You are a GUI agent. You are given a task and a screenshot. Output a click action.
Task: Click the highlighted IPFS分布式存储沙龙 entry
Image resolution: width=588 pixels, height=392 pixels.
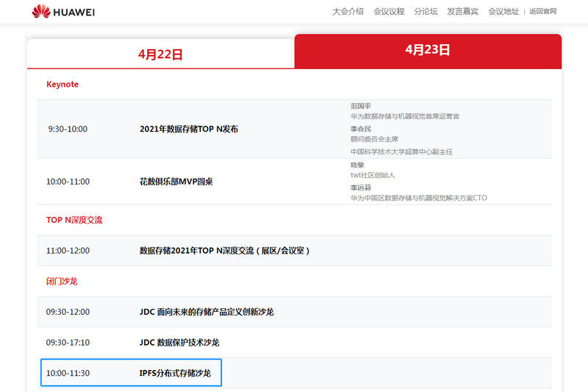175,373
